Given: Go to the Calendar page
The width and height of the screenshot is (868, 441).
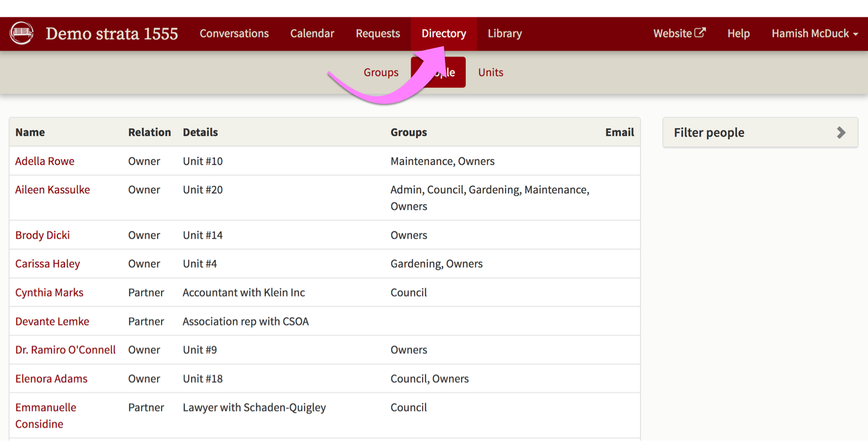Looking at the screenshot, I should point(312,34).
